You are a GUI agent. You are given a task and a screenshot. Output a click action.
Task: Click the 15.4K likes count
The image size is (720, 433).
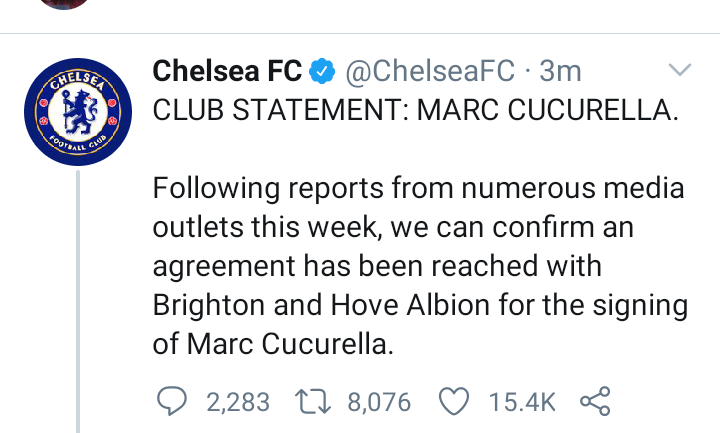(521, 402)
